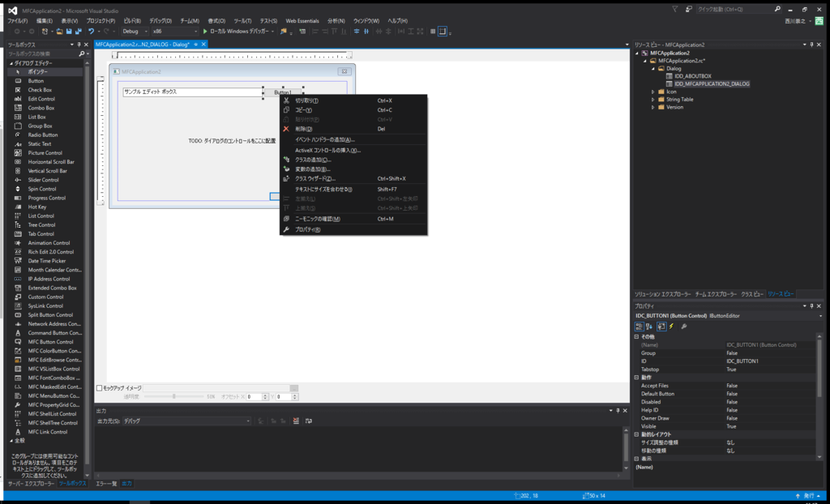This screenshot has width=830, height=504.
Task: Expand the Icon folder in Resource View
Action: click(653, 92)
